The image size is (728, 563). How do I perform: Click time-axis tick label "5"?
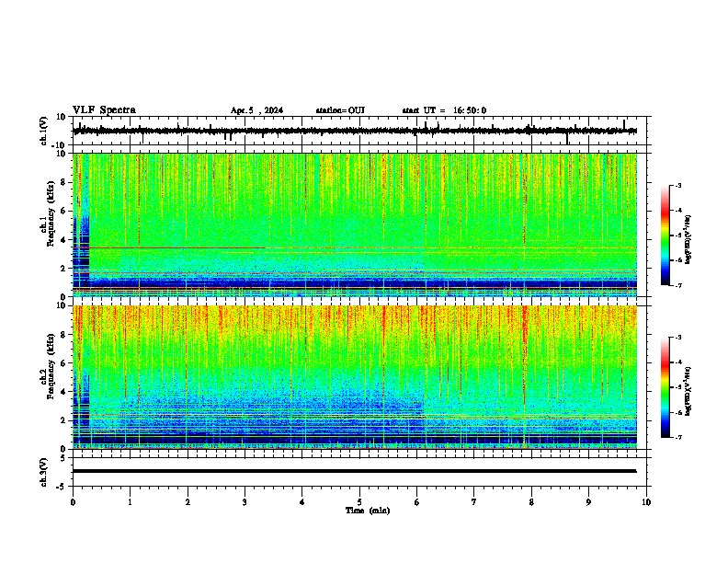[359, 502]
